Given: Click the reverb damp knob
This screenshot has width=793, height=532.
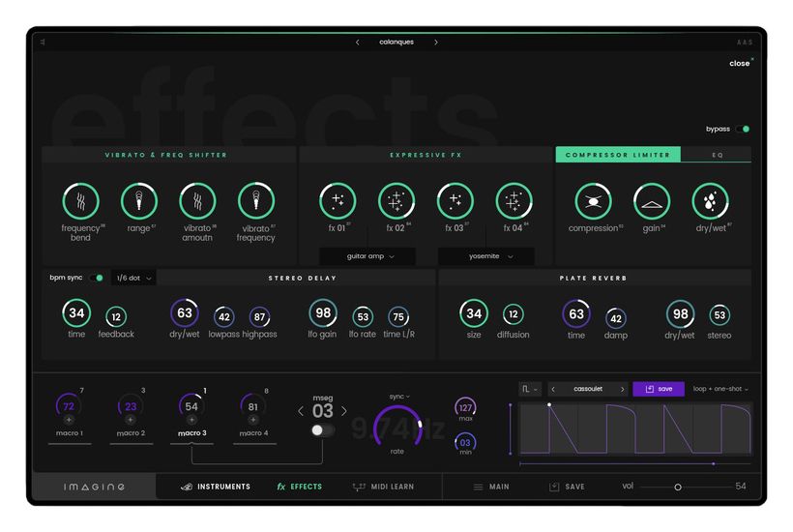Looking at the screenshot, I should [x=615, y=318].
